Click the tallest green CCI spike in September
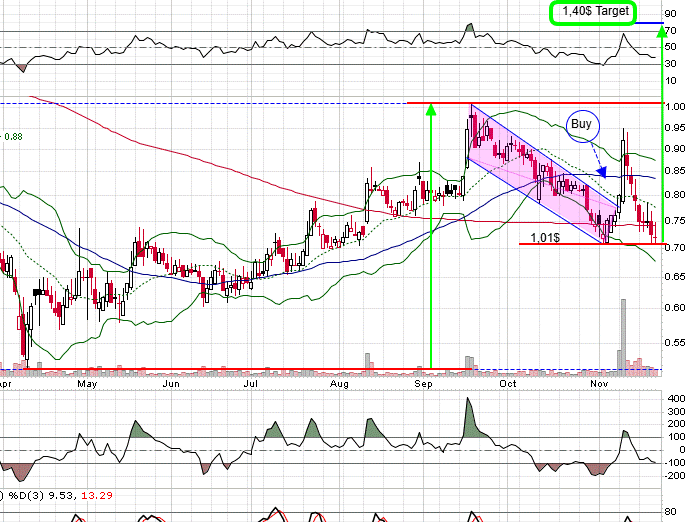695x522 pixels. (x=467, y=412)
